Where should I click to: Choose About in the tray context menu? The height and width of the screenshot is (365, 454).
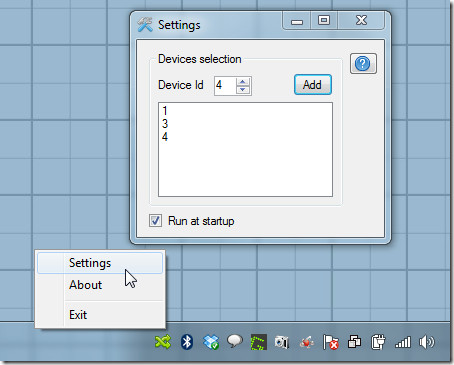(x=100, y=285)
